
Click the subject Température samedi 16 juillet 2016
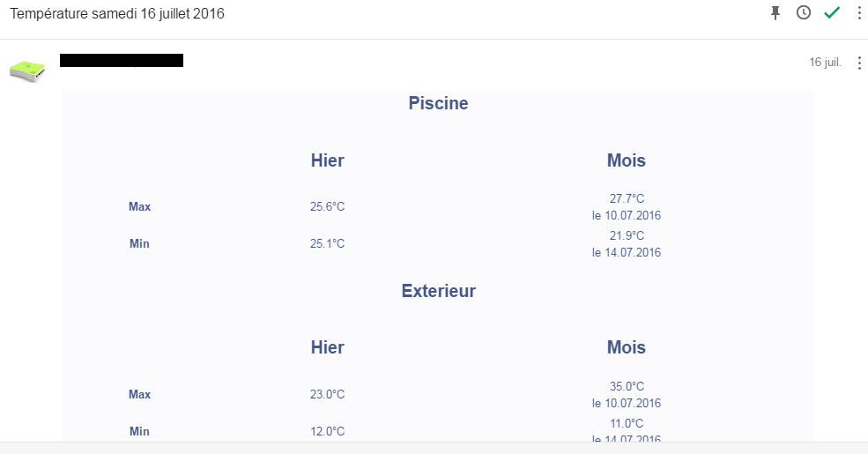click(117, 14)
